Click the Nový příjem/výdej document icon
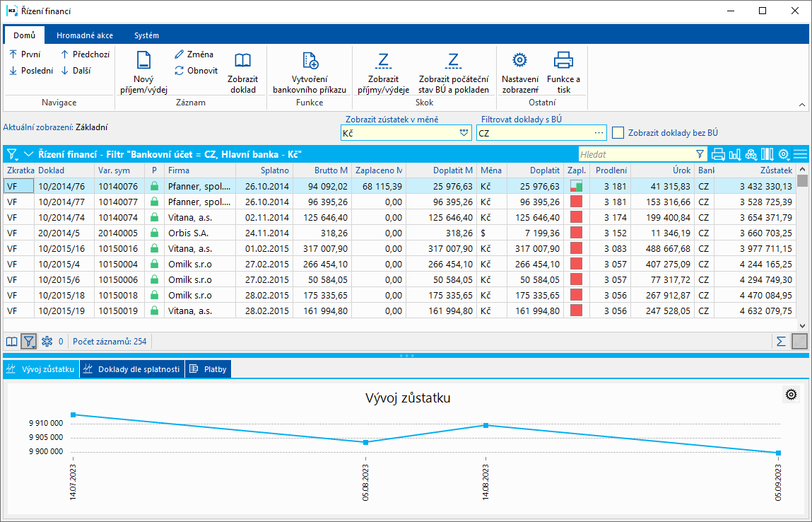The height and width of the screenshot is (522, 812). pos(143,60)
